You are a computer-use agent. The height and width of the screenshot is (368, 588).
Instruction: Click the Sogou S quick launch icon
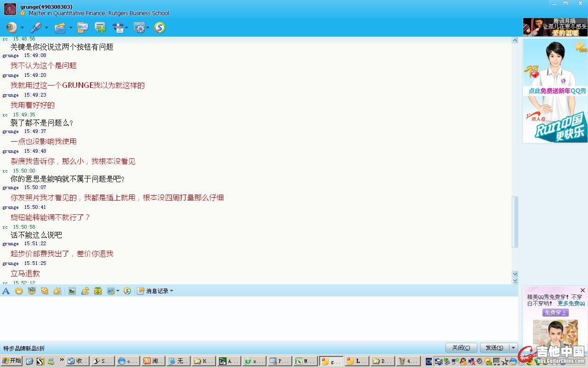point(40,362)
